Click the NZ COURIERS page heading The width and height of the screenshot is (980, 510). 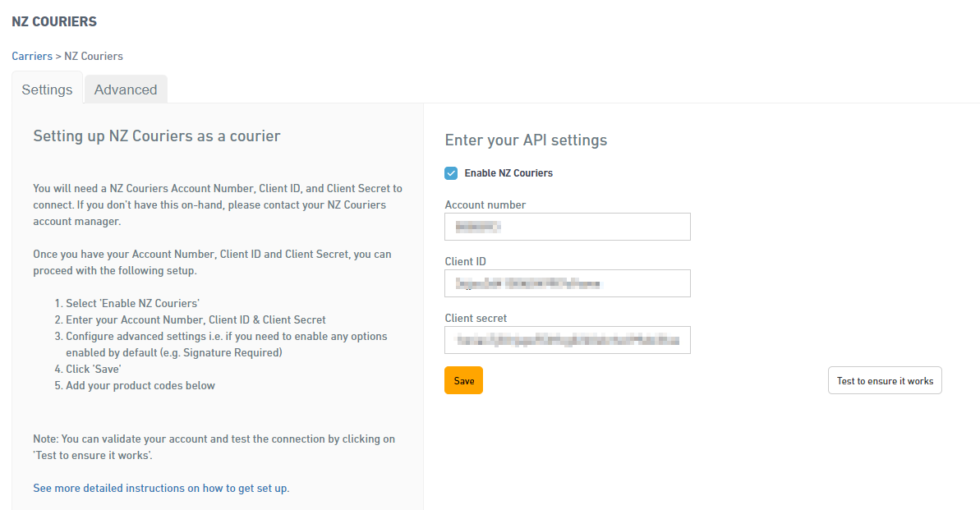coord(54,22)
